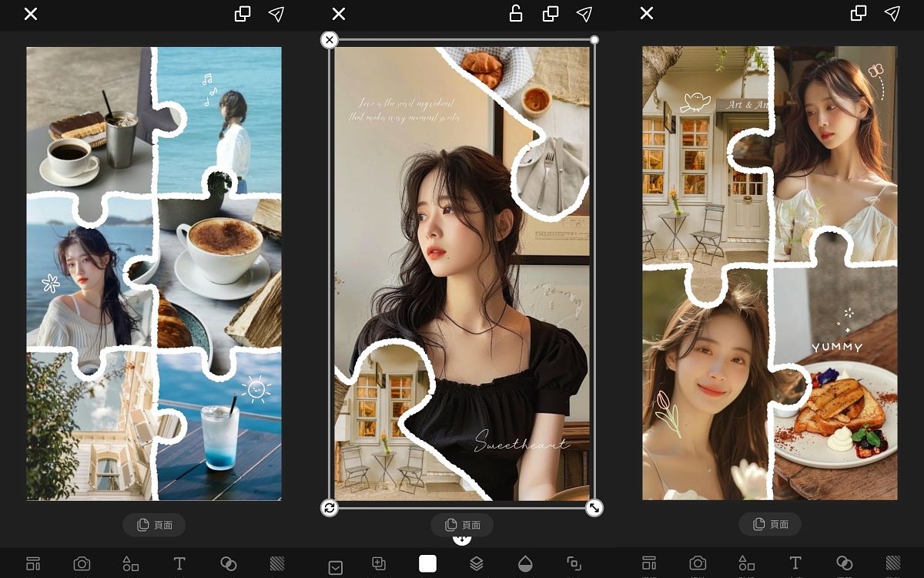The image size is (924, 578).
Task: Click the add-copy icon in middle toolbar
Action: coord(379,563)
